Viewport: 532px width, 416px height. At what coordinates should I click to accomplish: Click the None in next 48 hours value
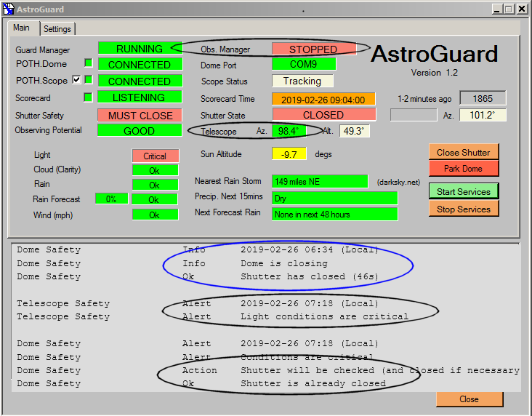click(335, 215)
